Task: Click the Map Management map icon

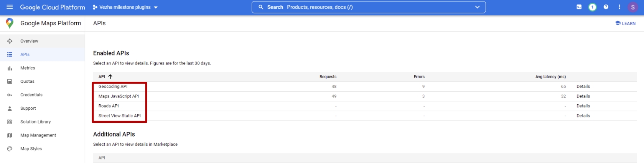Action: pyautogui.click(x=10, y=135)
